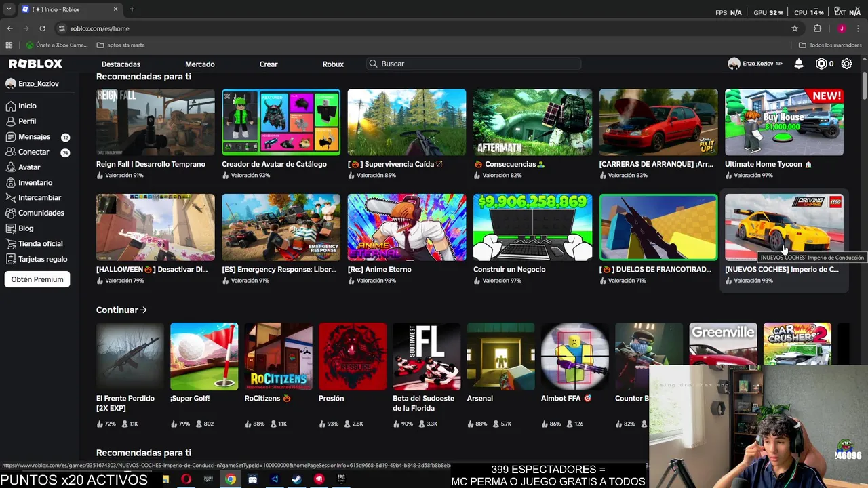868x488 pixels.
Task: Open the Construir un Negocio thumbnail
Action: [x=532, y=227]
